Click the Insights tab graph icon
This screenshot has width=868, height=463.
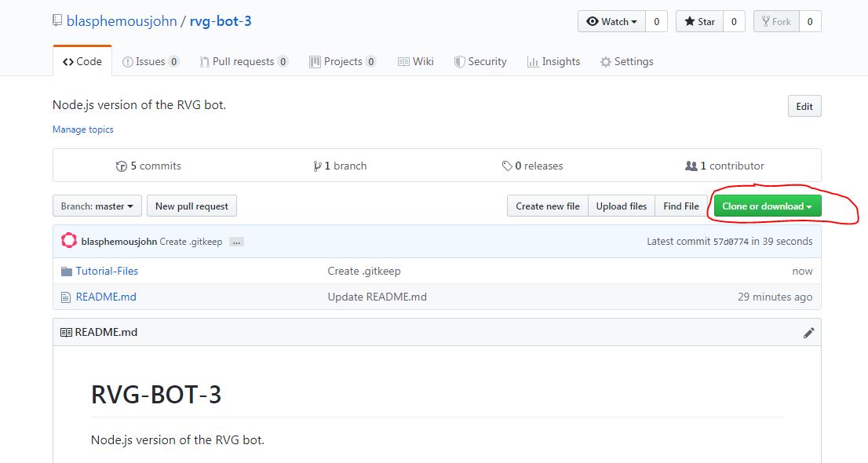click(533, 62)
